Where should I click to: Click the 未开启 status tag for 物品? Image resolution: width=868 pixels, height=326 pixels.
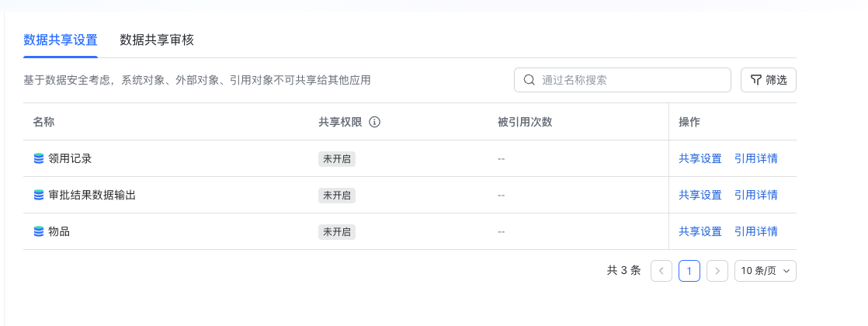click(337, 231)
